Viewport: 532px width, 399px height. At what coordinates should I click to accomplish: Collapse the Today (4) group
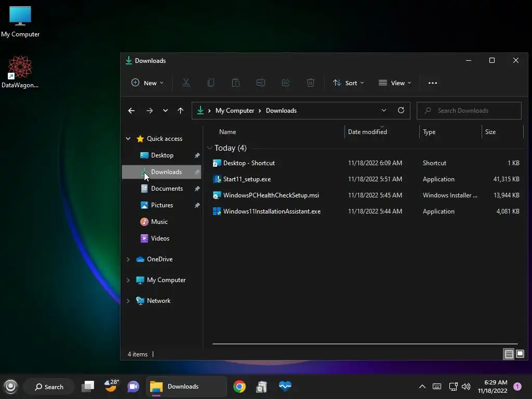[210, 148]
